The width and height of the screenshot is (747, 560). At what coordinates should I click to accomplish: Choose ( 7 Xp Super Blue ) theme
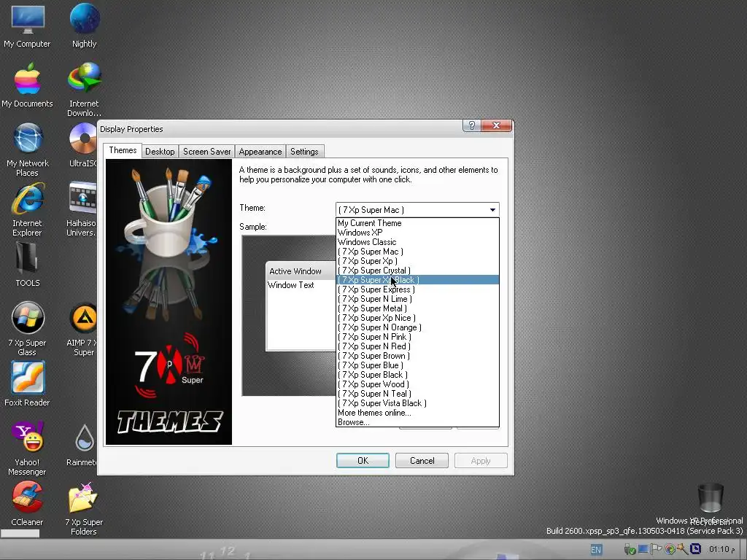(x=417, y=365)
